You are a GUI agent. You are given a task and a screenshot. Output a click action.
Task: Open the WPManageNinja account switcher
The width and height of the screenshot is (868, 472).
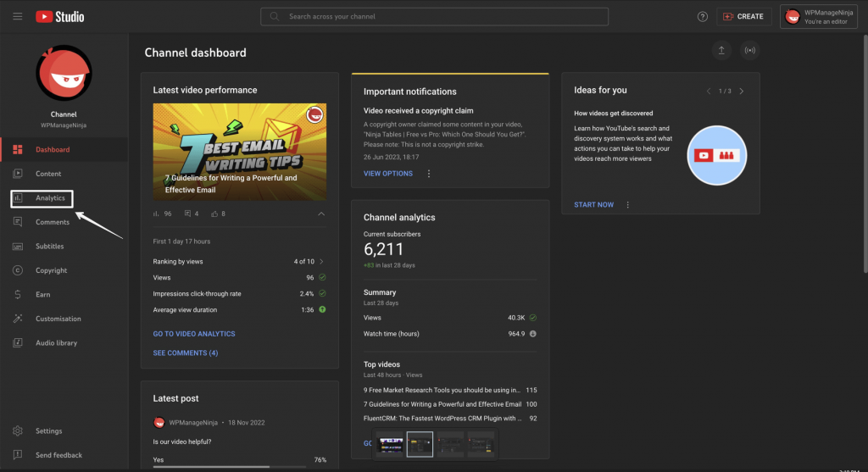point(819,17)
